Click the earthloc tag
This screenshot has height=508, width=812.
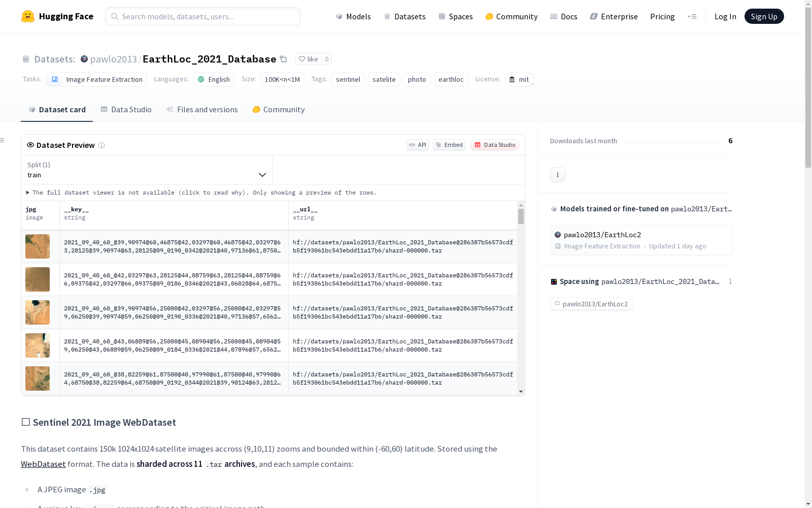(x=451, y=79)
